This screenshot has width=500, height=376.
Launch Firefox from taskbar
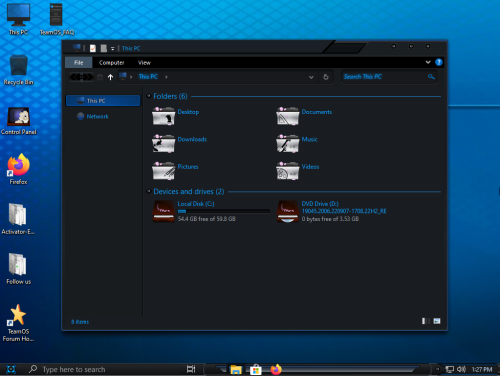coord(276,370)
